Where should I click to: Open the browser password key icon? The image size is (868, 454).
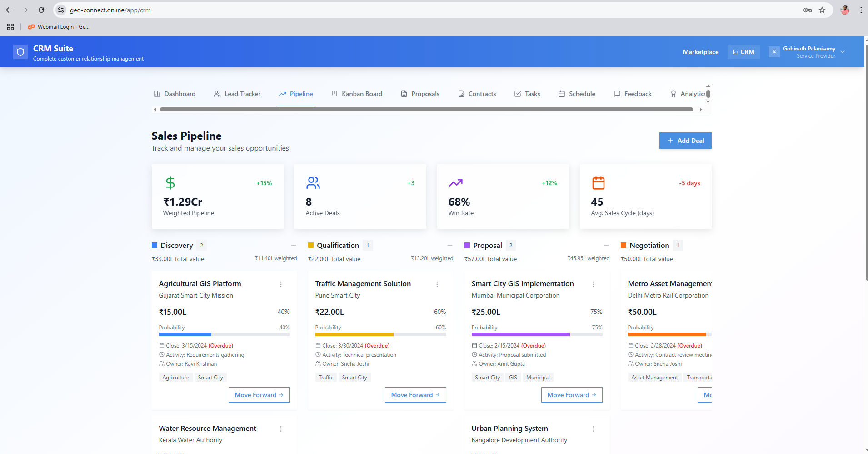pos(808,10)
